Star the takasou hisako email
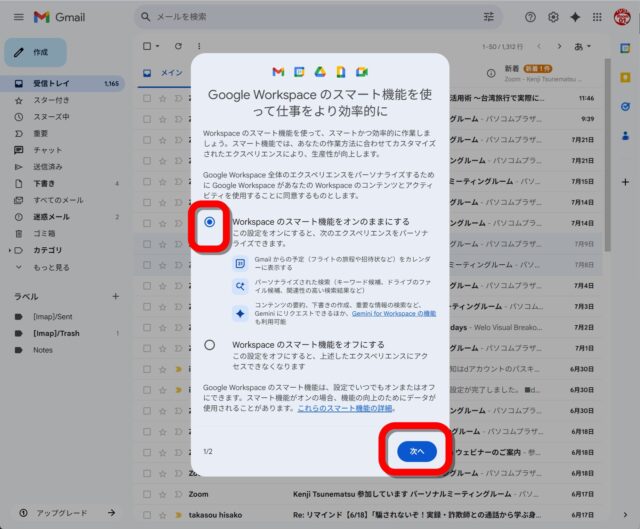640x529 pixels. [x=162, y=515]
